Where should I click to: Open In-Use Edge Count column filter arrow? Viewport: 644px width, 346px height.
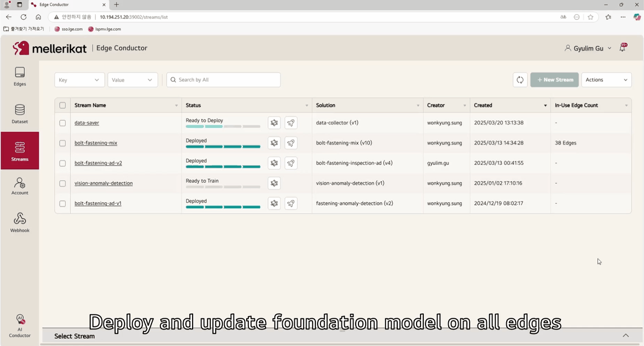(626, 106)
